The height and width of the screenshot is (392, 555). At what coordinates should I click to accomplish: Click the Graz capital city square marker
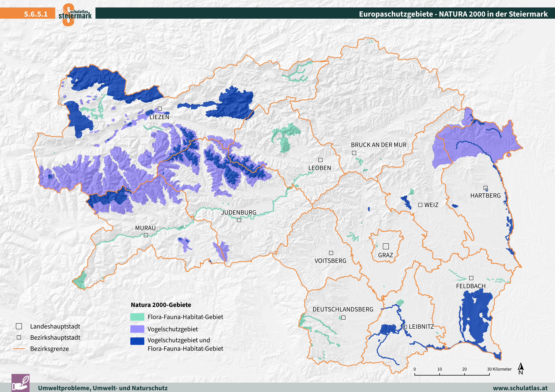click(386, 246)
